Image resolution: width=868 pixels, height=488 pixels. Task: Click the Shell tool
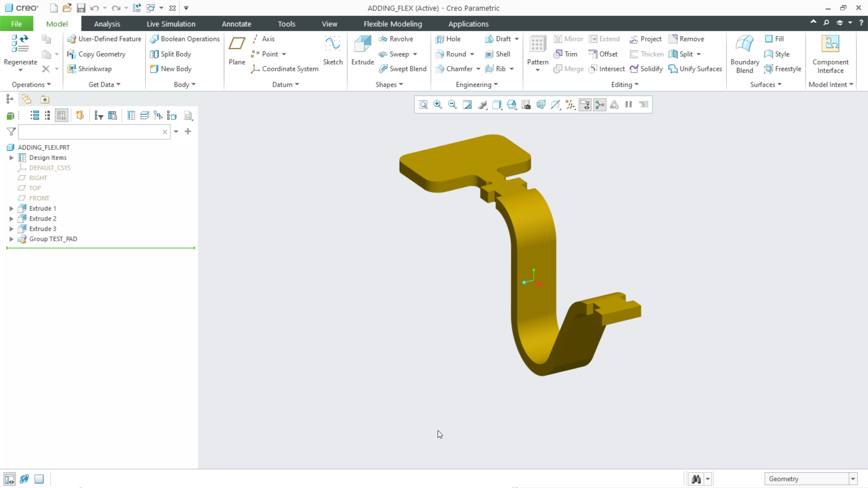497,54
